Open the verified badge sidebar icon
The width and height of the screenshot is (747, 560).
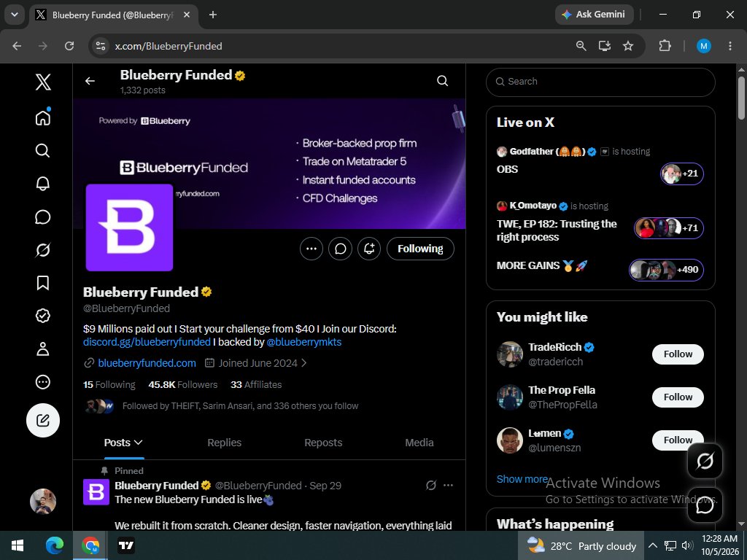tap(43, 315)
